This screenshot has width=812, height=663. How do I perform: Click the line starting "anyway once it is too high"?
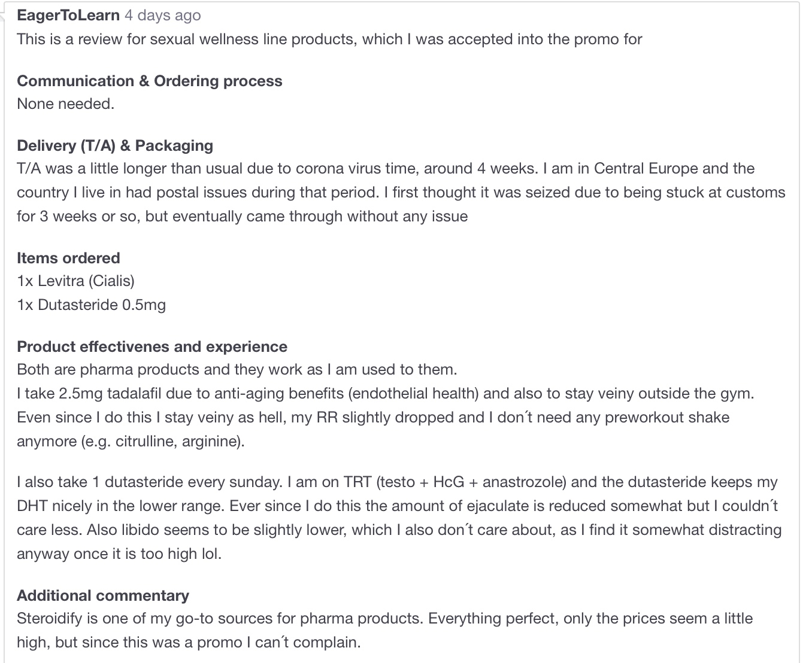point(119,553)
